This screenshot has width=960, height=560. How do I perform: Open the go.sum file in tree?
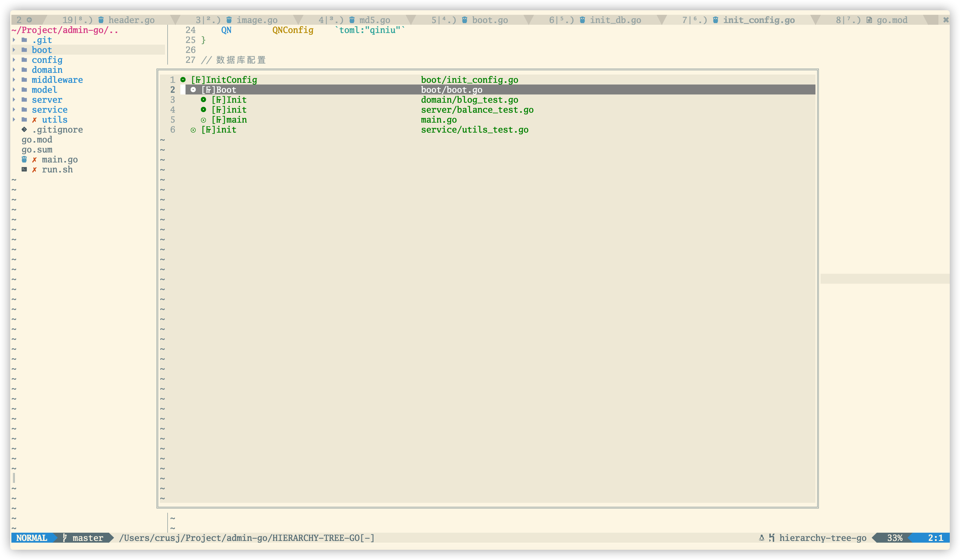click(x=37, y=149)
